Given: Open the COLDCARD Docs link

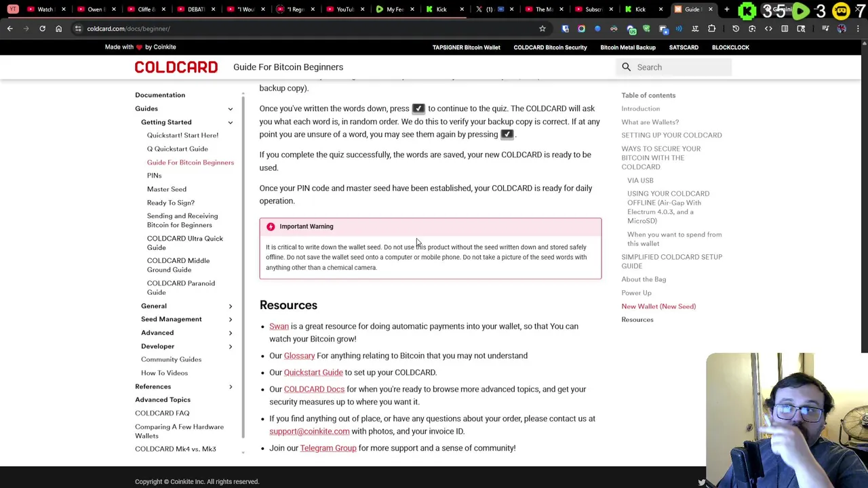Looking at the screenshot, I should tap(314, 389).
